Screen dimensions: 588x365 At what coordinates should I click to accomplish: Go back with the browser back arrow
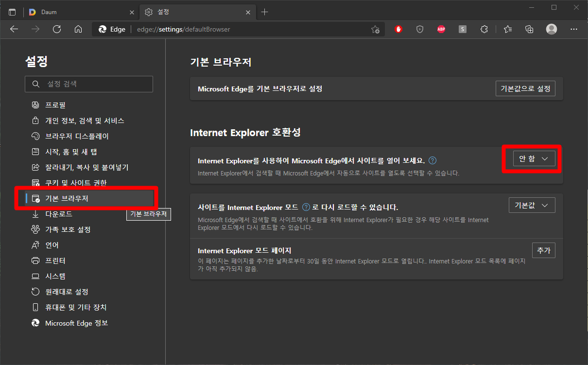[14, 29]
